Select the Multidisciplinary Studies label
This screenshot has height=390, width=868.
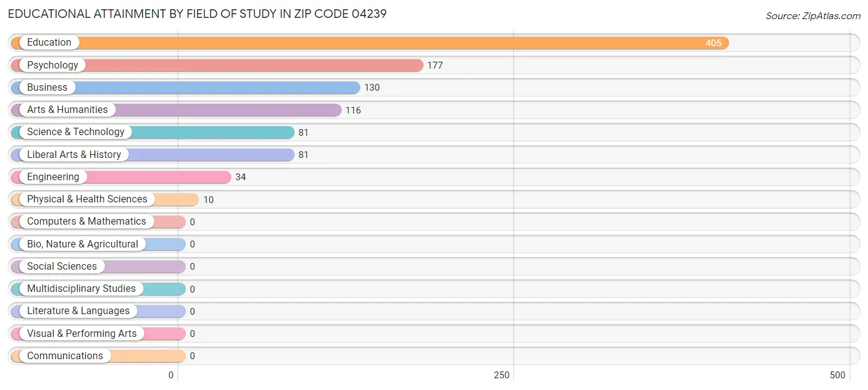tap(81, 289)
